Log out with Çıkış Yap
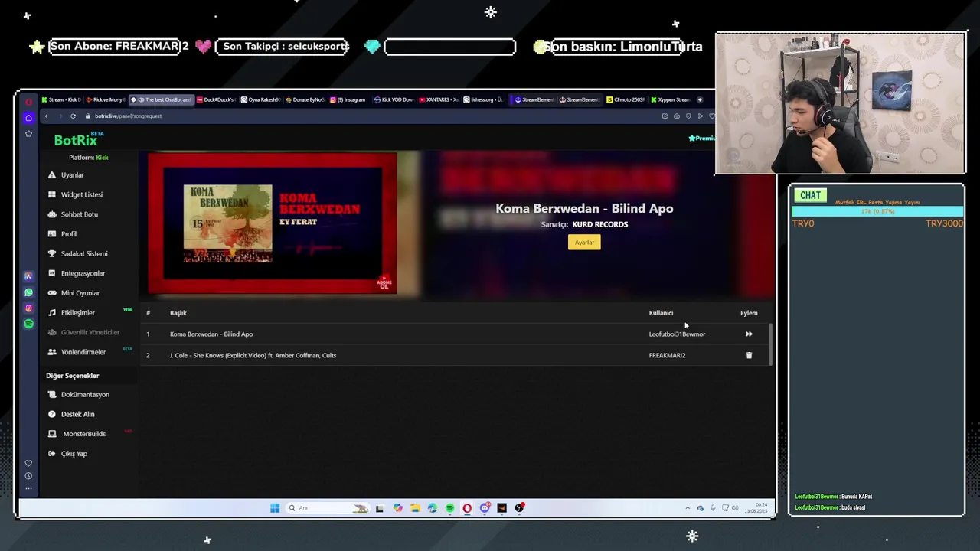This screenshot has width=980, height=551. (x=73, y=453)
